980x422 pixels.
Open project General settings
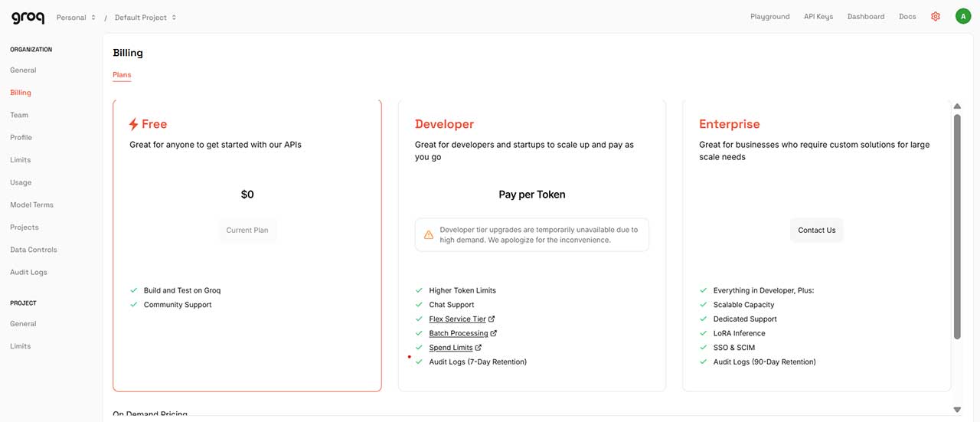[23, 324]
